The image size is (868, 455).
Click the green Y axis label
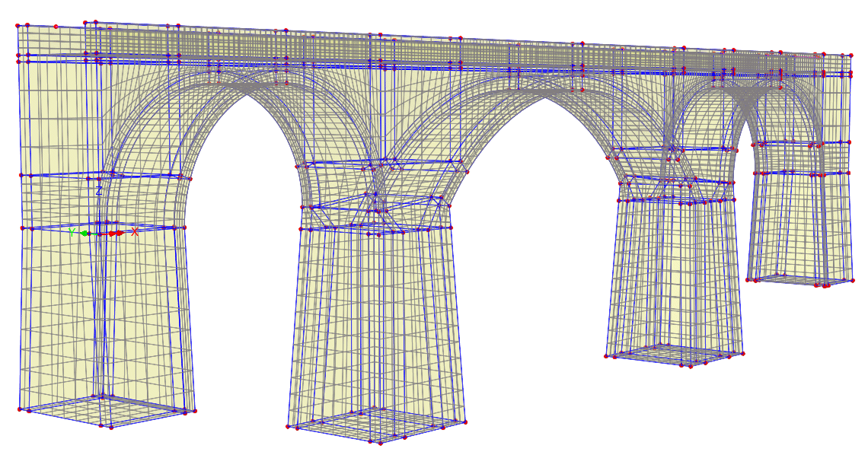coord(72,233)
